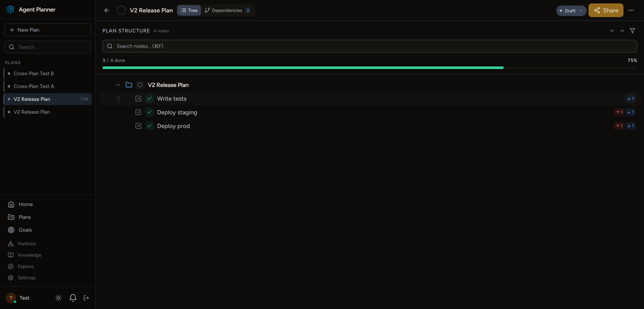The width and height of the screenshot is (644, 309).
Task: Click the downstream dependency badge on Write tests
Action: [630, 99]
